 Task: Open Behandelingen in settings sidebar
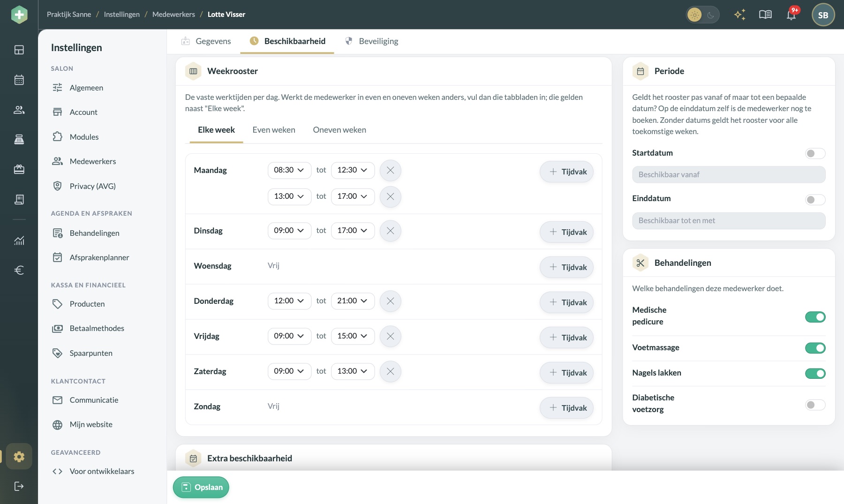coord(85,233)
